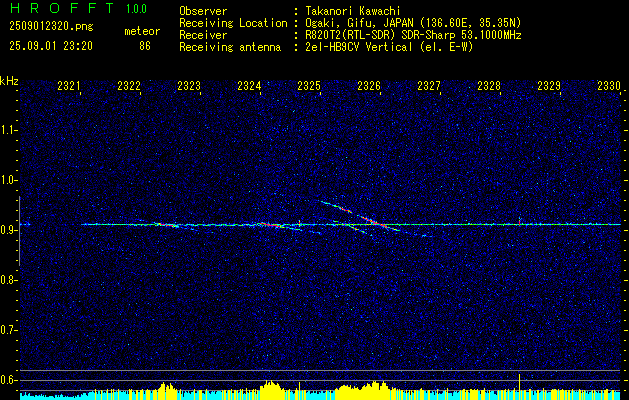Click the "Receiving Location" label
Image resolution: width=629 pixels, height=400 pixels.
tap(233, 23)
